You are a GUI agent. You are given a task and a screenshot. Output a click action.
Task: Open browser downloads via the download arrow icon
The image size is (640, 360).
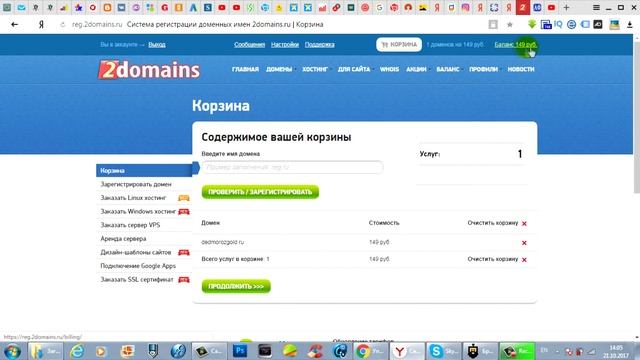630,24
